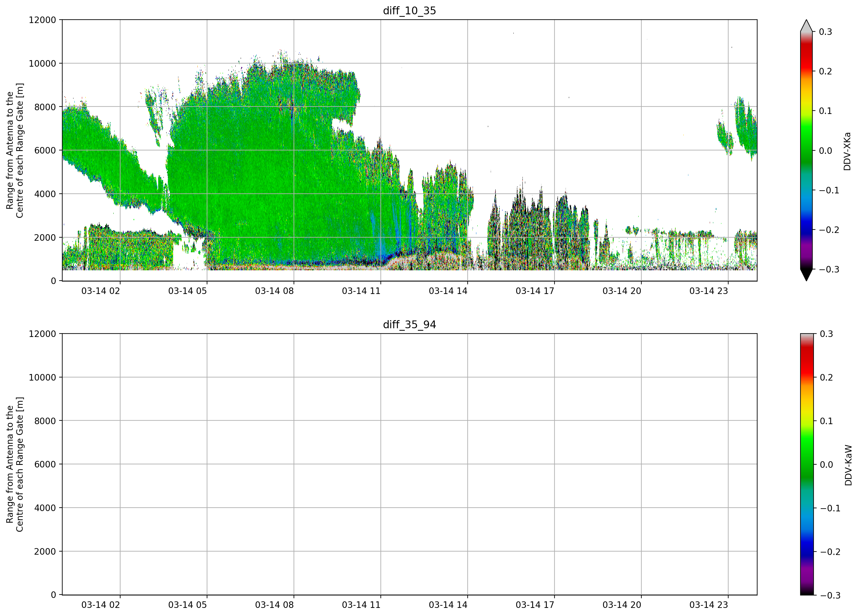Click the 0.1 tick on DDV-XKa colorbar
This screenshot has height=616, width=859.
coord(825,111)
